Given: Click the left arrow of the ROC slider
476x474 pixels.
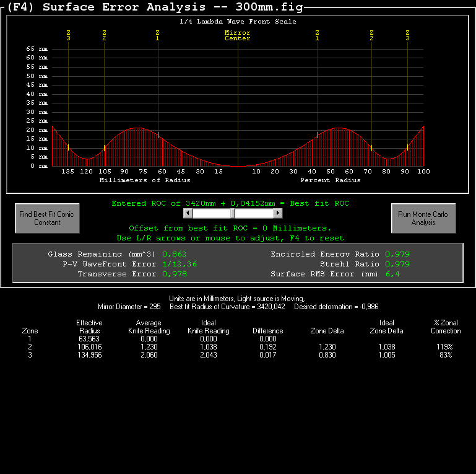Looking at the screenshot, I should click(188, 213).
